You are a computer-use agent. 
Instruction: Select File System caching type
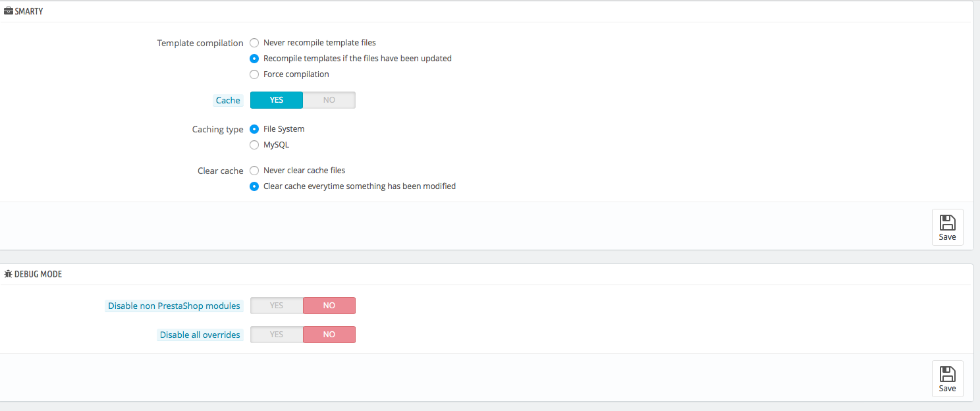click(254, 129)
